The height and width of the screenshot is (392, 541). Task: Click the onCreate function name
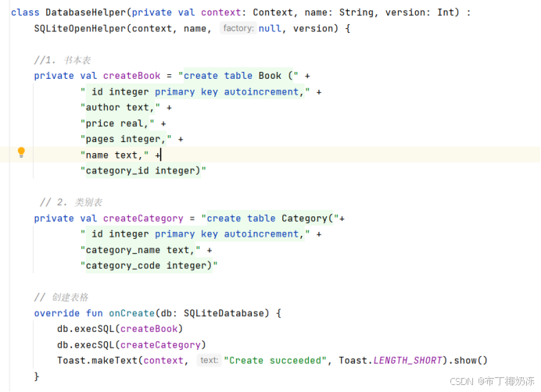coord(131,313)
